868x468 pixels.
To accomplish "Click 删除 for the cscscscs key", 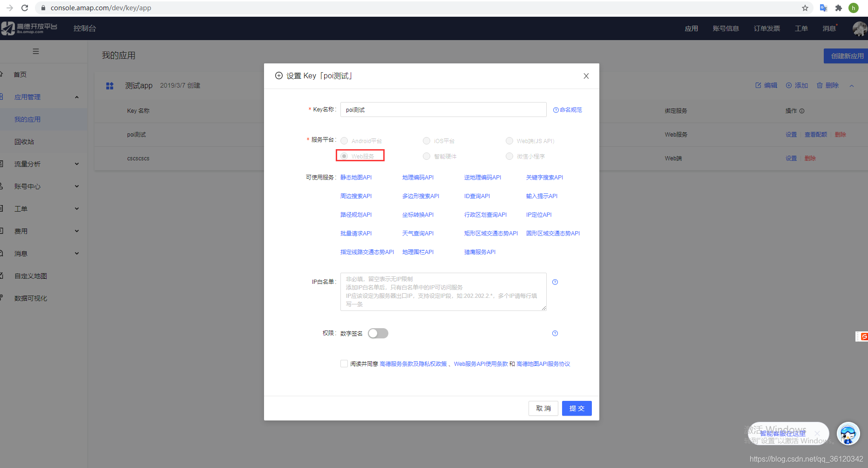I will (x=810, y=158).
